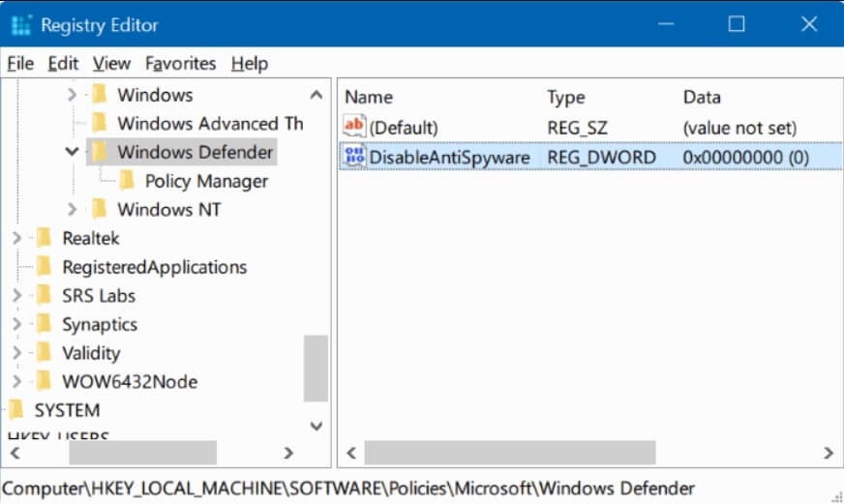Screen dimensions: 844x504
Task: Expand the SRS Labs key
Action: 16,295
